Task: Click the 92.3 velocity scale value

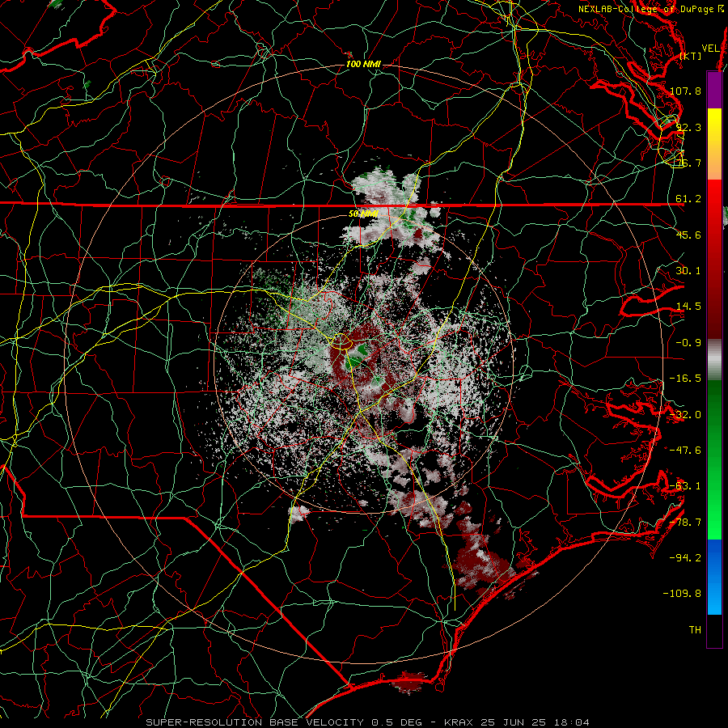Action: [688, 127]
